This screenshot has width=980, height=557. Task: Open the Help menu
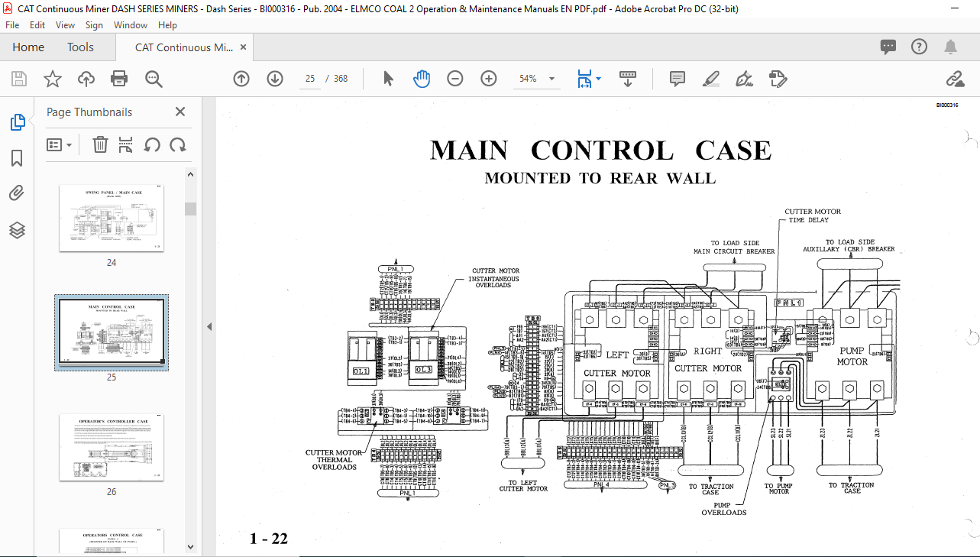(167, 25)
